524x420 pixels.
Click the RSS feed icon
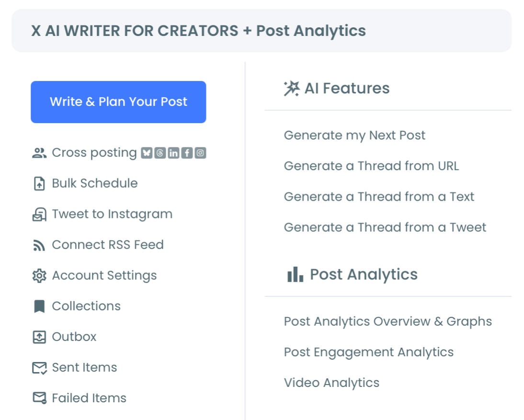[39, 245]
